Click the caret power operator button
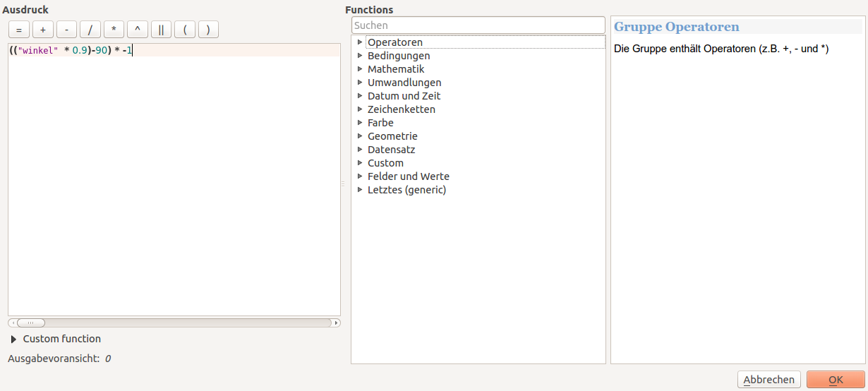868x391 pixels. tap(137, 30)
